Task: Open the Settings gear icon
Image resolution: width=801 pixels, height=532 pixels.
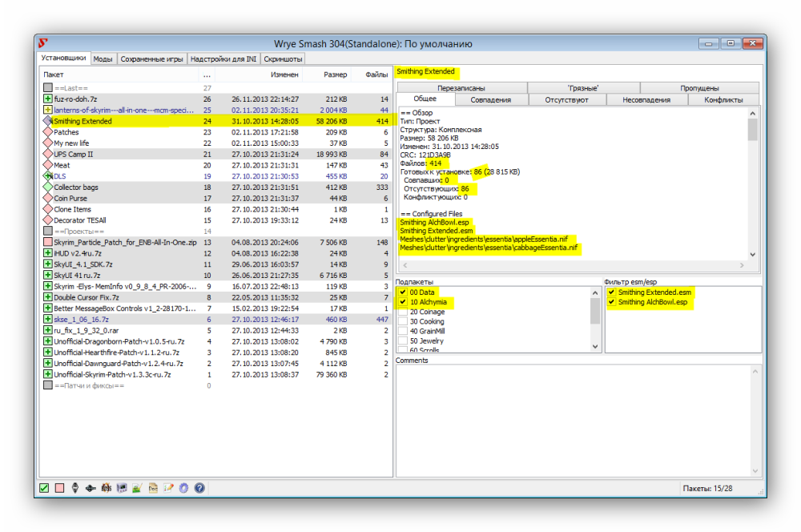Action: click(x=184, y=488)
